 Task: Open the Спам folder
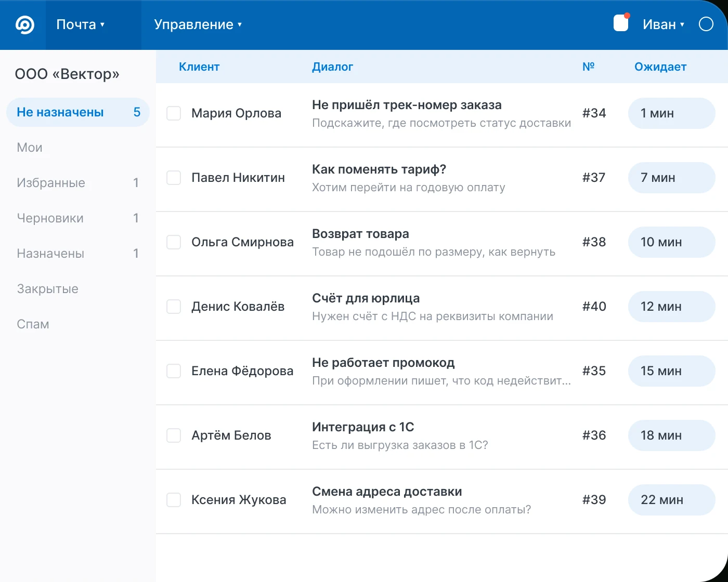point(78,324)
